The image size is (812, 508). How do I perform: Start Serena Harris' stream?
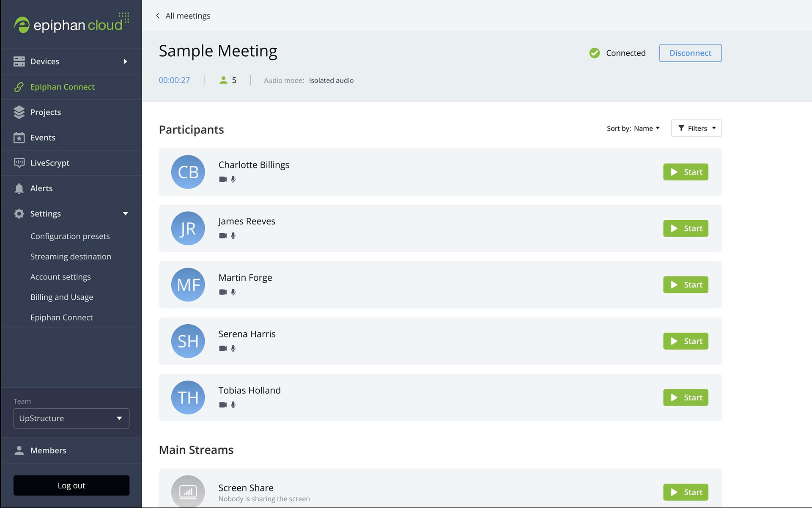pos(686,341)
